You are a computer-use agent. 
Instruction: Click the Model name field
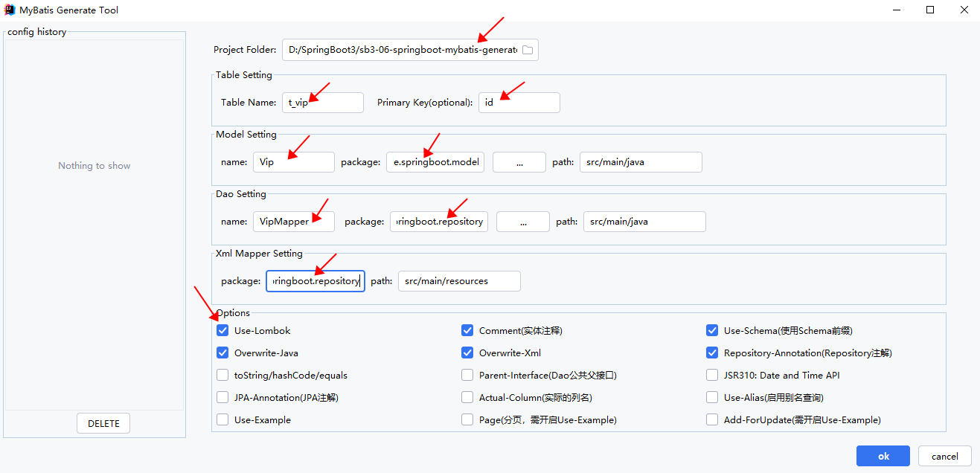click(x=294, y=162)
